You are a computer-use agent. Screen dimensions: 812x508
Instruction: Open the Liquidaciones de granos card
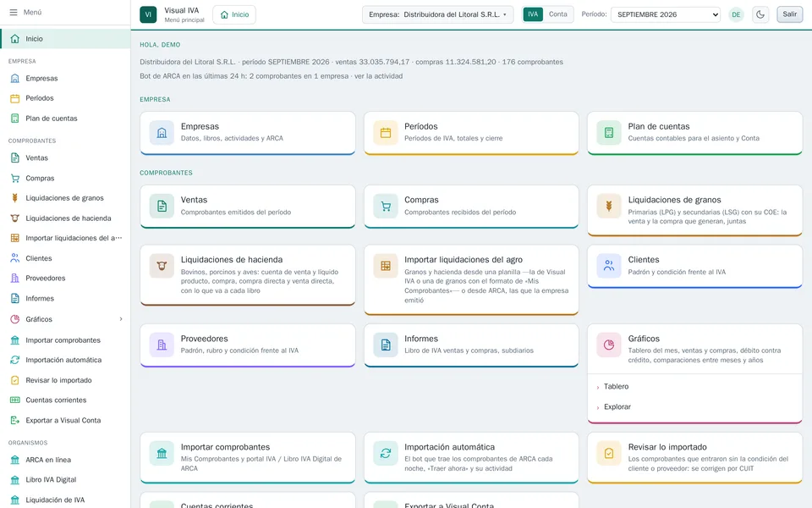coord(695,211)
